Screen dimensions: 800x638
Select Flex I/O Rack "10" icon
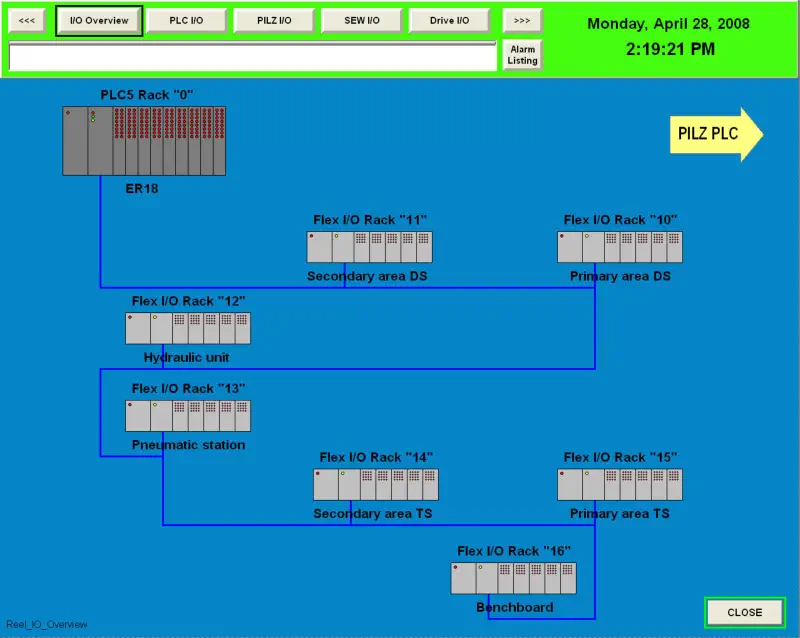point(620,247)
